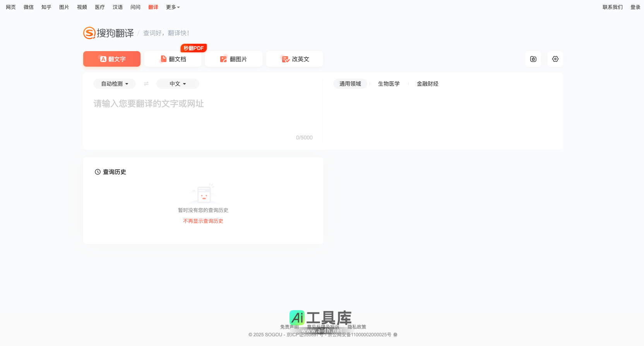Select the 生物医学 domain option
This screenshot has height=346, width=644.
point(389,84)
